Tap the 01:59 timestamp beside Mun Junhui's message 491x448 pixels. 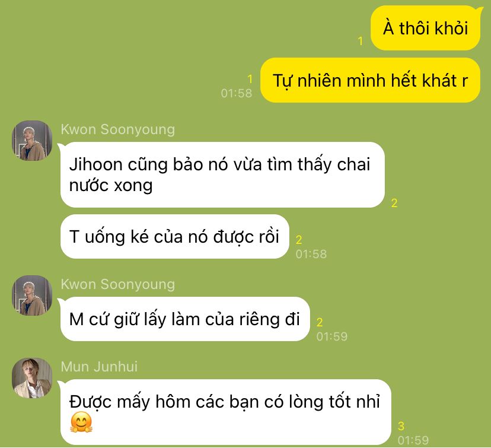coord(413,440)
